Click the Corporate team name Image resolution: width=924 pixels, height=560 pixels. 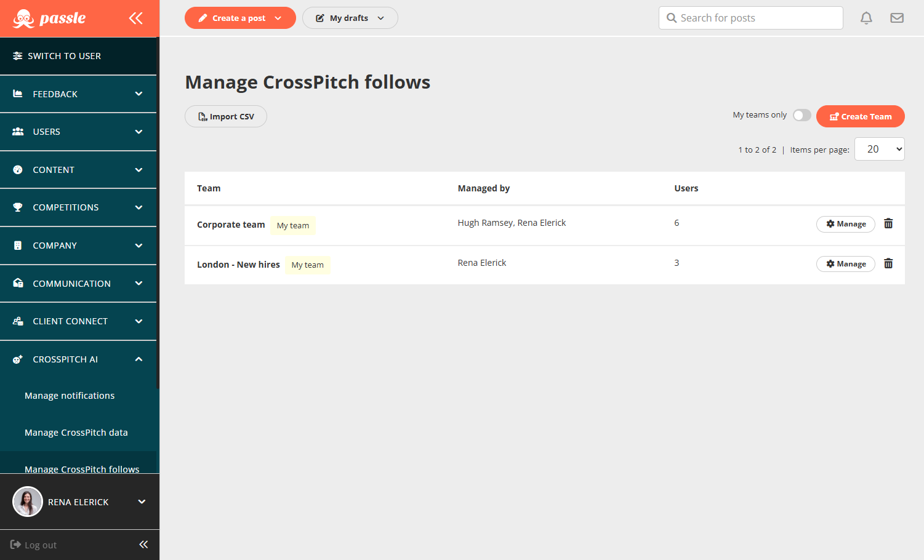tap(231, 225)
